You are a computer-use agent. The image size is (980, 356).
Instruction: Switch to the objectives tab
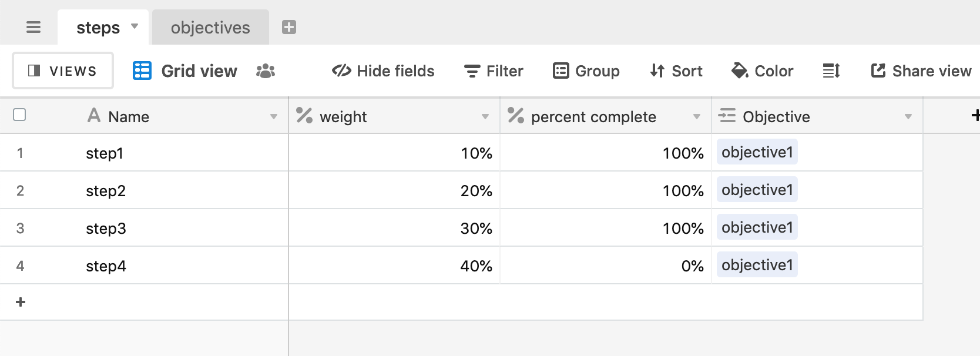point(210,28)
